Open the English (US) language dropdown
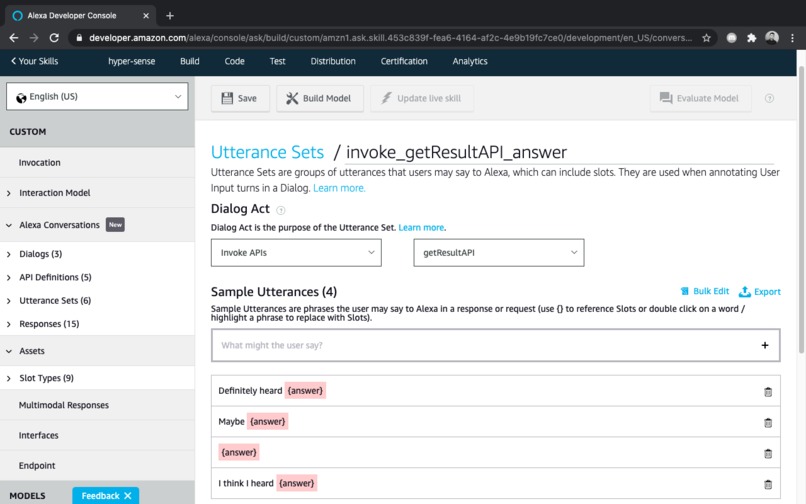The width and height of the screenshot is (806, 504). click(97, 97)
